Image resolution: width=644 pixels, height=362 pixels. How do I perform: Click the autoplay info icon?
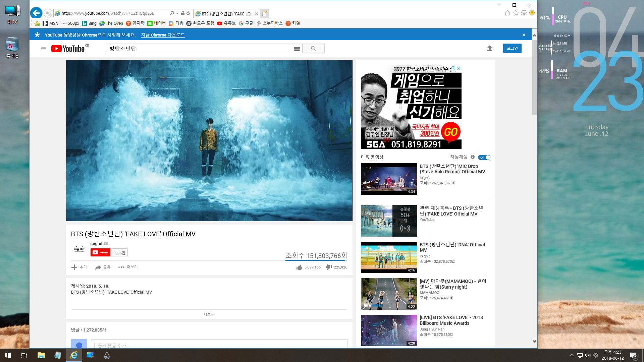pos(473,157)
